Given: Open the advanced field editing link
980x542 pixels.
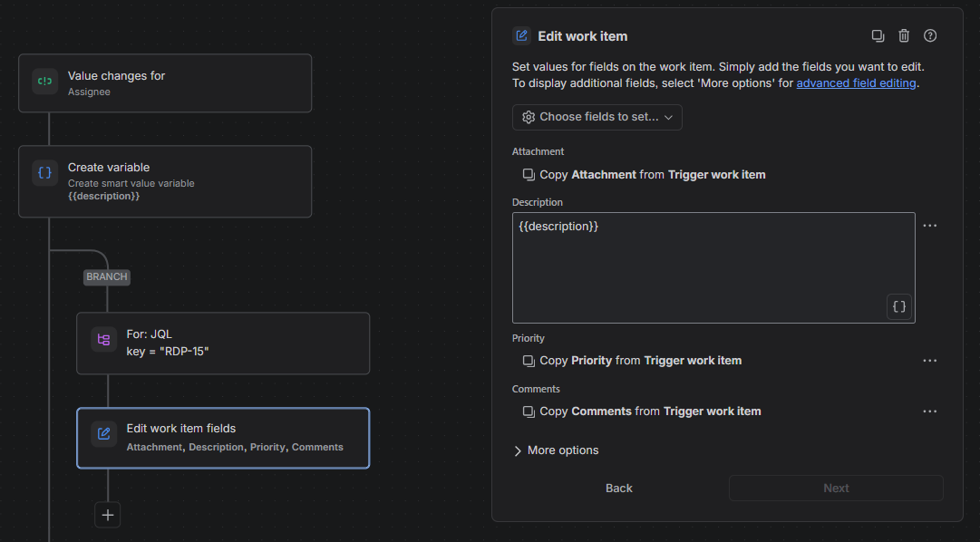Looking at the screenshot, I should 856,83.
